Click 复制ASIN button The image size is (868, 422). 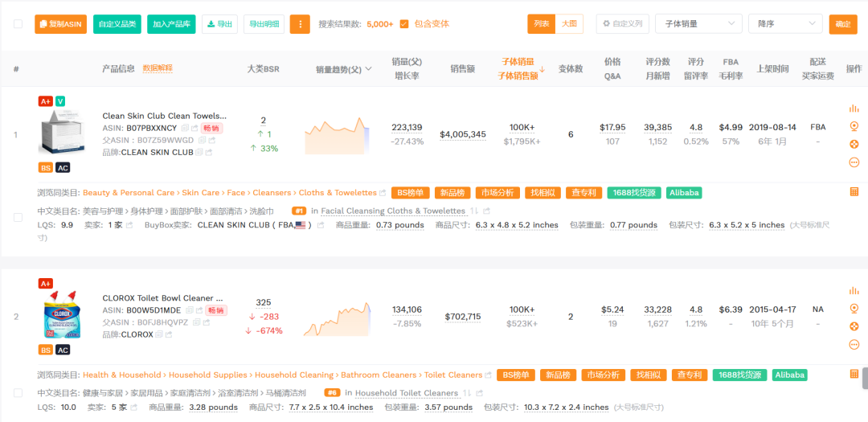click(61, 24)
